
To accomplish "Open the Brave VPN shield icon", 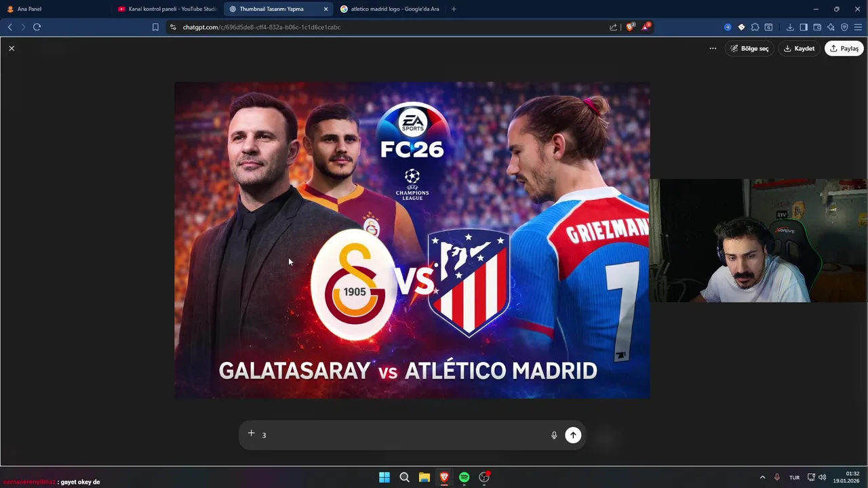I will 844,27.
